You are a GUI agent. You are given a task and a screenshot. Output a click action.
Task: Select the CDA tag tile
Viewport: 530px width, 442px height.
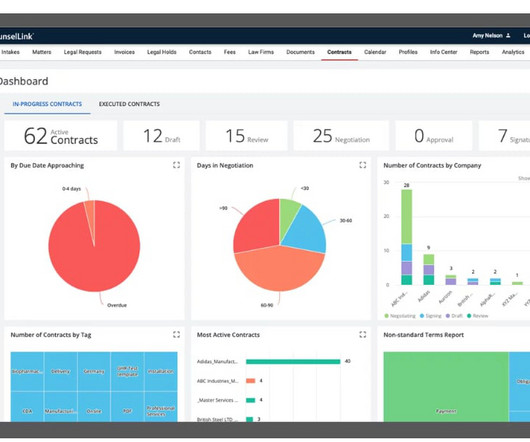pyautogui.click(x=27, y=407)
